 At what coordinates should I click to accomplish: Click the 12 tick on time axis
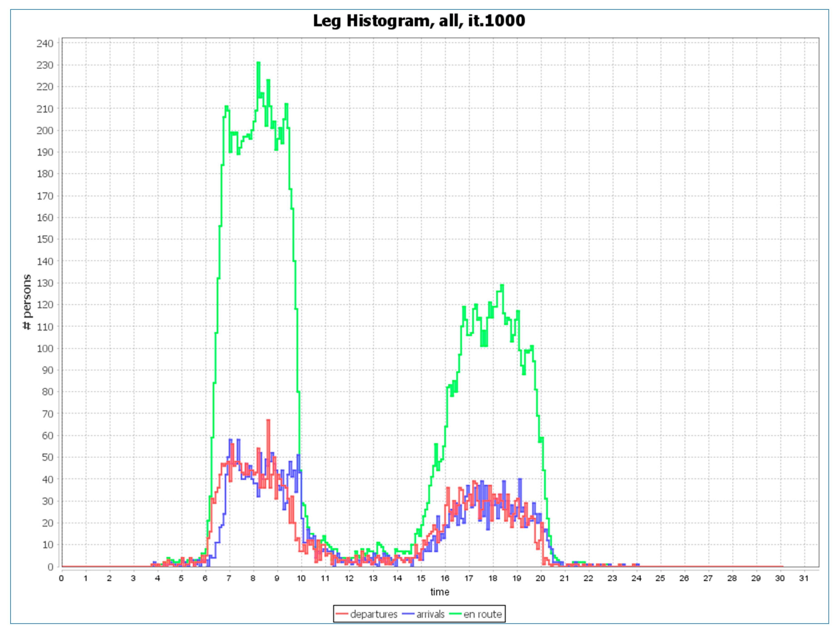point(349,578)
